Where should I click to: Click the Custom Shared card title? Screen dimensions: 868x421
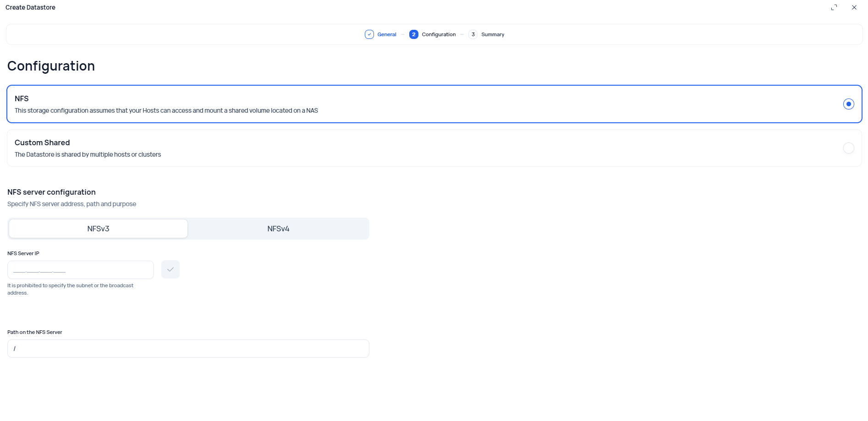pos(42,142)
